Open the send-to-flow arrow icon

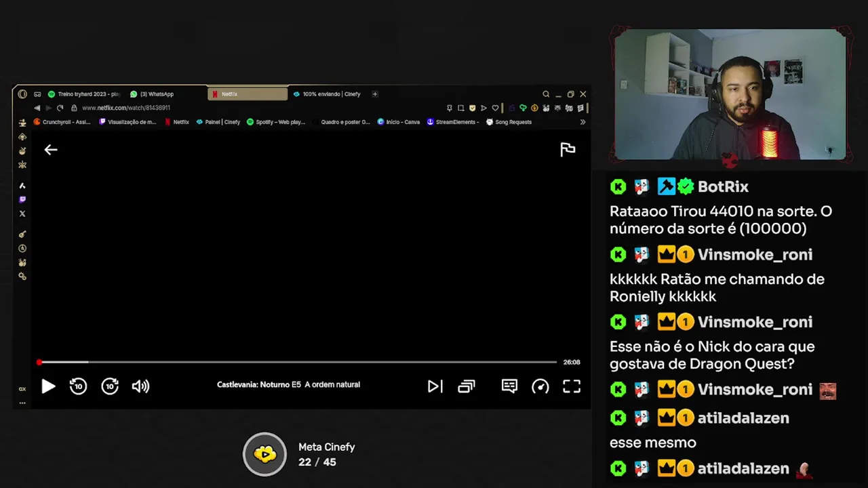point(484,108)
